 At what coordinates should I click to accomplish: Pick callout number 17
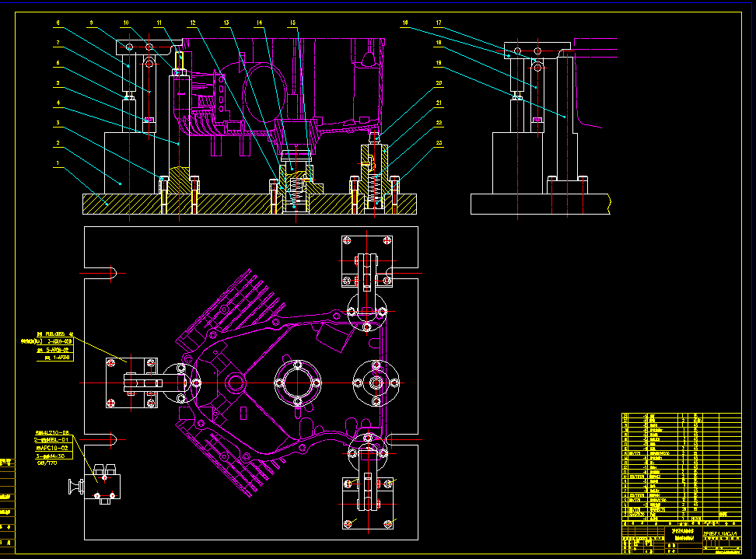tap(438, 23)
